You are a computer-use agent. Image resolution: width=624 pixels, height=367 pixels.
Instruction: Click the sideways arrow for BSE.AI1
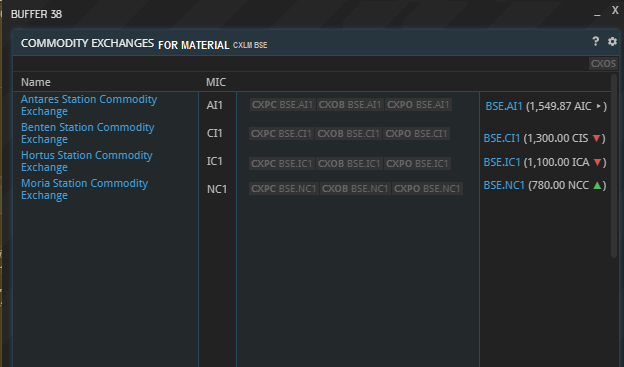pyautogui.click(x=598, y=106)
